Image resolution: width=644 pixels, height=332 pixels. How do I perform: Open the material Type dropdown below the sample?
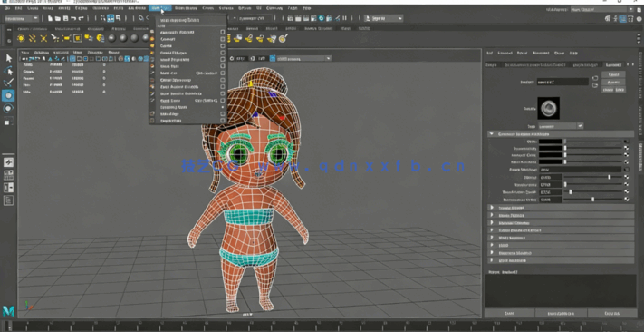pos(561,126)
